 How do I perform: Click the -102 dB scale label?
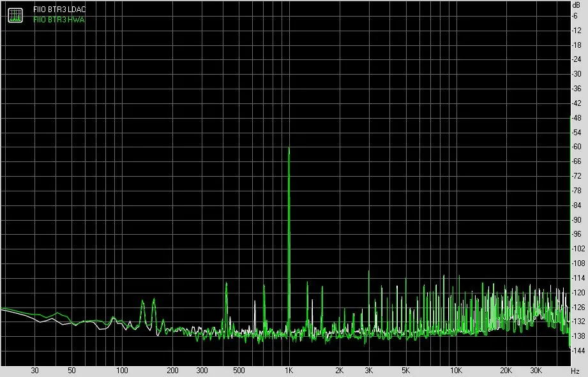(578, 249)
